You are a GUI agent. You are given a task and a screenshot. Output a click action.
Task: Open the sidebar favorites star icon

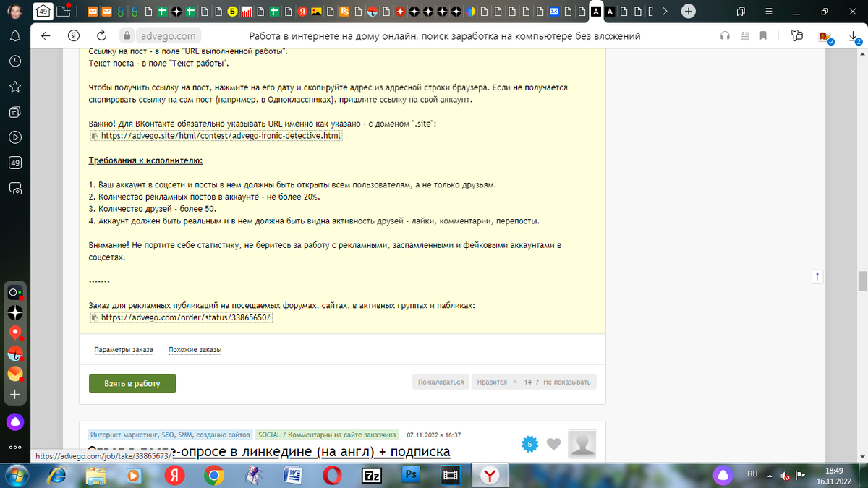(15, 87)
